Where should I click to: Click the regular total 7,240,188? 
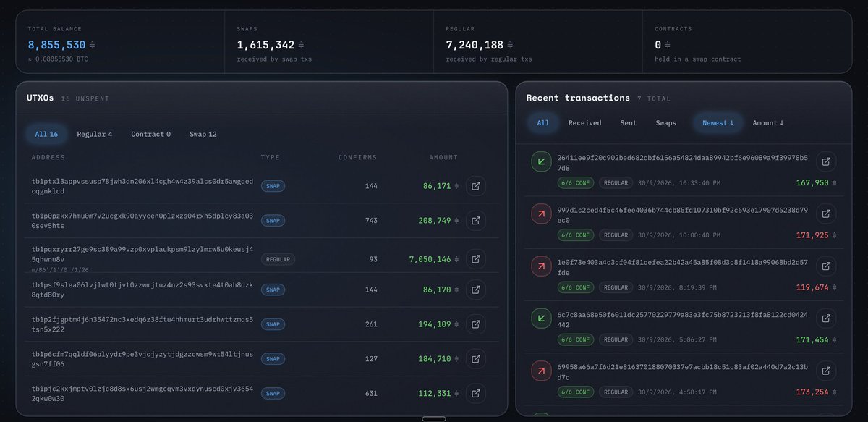point(475,45)
